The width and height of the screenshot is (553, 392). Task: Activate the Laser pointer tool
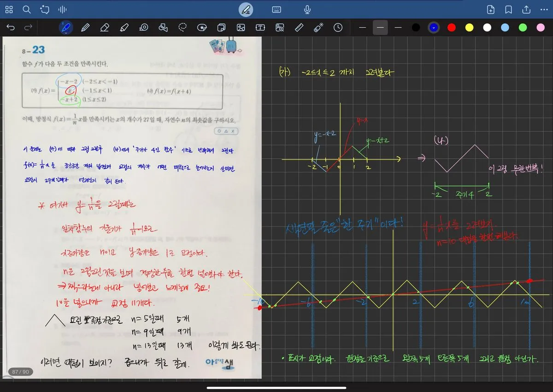pyautogui.click(x=318, y=28)
